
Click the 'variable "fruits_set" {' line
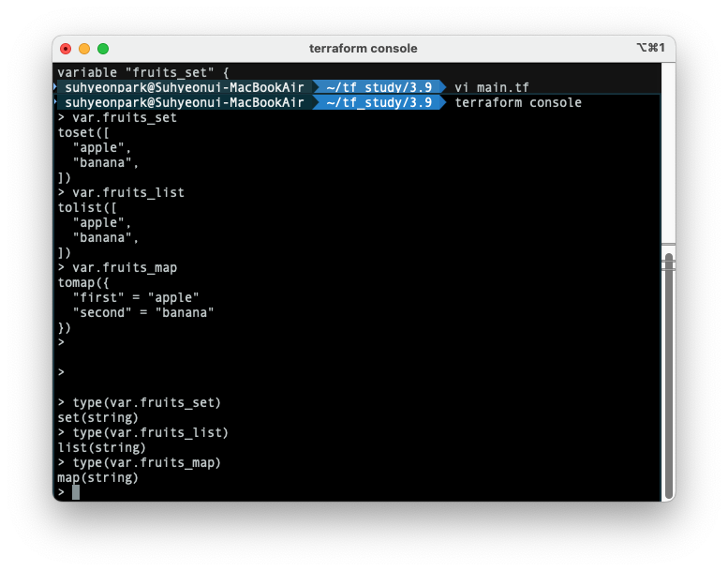pos(143,72)
